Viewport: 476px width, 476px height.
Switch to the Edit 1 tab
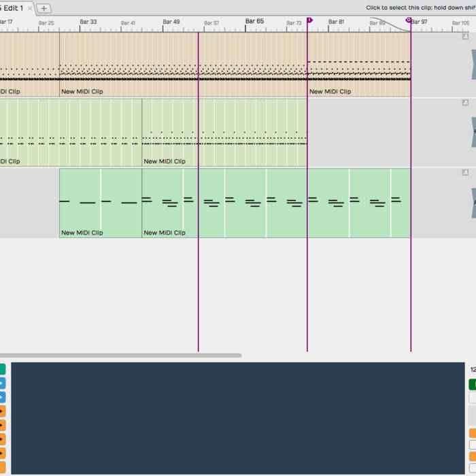pyautogui.click(x=12, y=8)
